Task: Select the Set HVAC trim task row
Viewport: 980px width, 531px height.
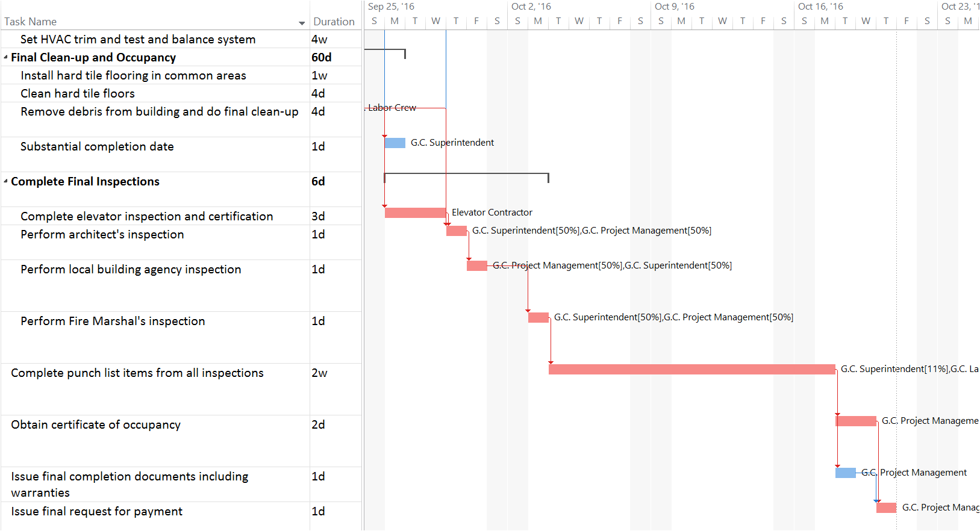Action: pyautogui.click(x=137, y=39)
